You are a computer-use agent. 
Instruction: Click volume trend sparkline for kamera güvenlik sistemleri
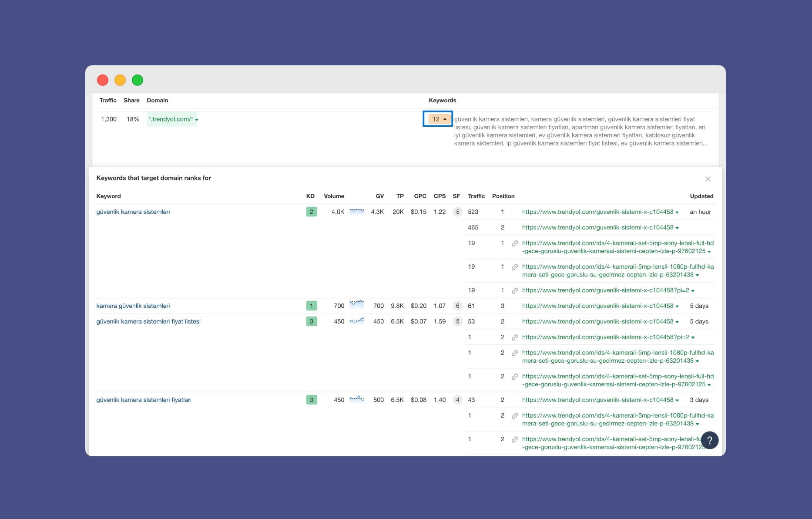[357, 303]
